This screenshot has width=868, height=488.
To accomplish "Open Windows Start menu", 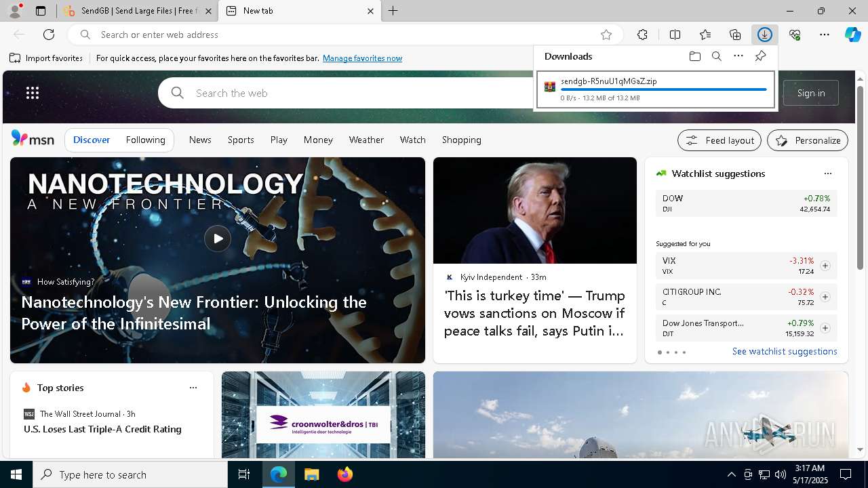I will [16, 474].
